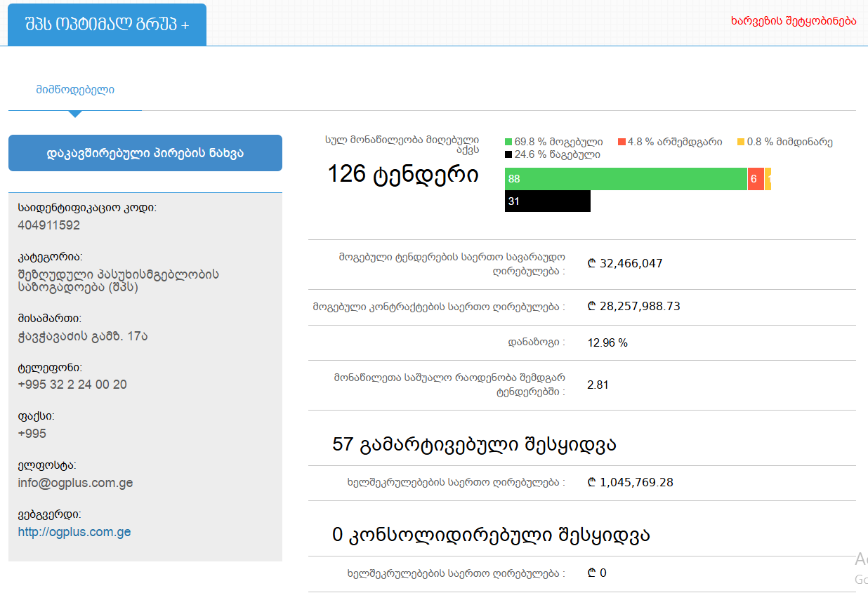Click the Lari symbol beside 28,257,988.73
868x600 pixels.
[x=591, y=307]
